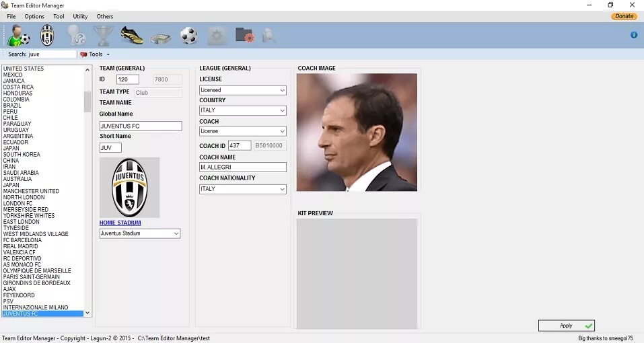This screenshot has height=343, width=644.
Task: Click the magnifier search icon in toolbar
Action: click(269, 36)
